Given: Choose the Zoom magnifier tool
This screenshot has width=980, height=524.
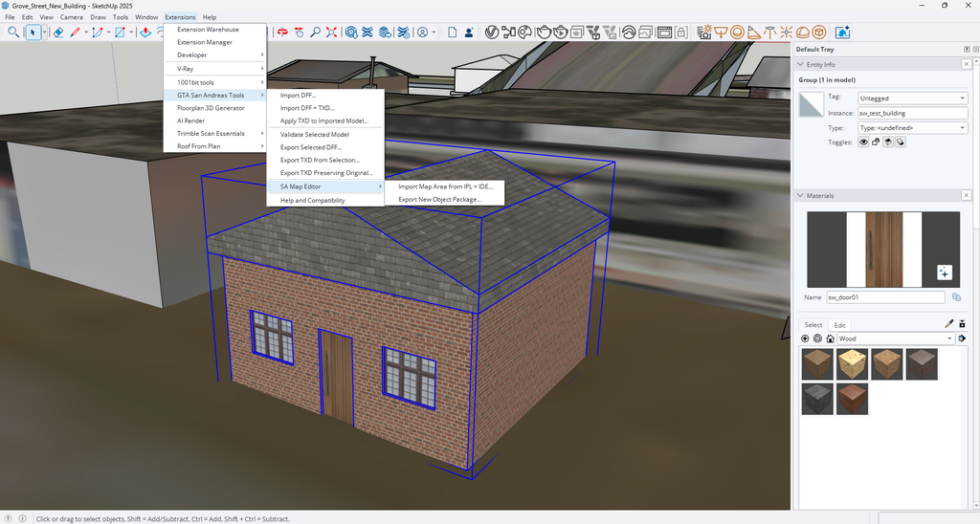Looking at the screenshot, I should (316, 32).
